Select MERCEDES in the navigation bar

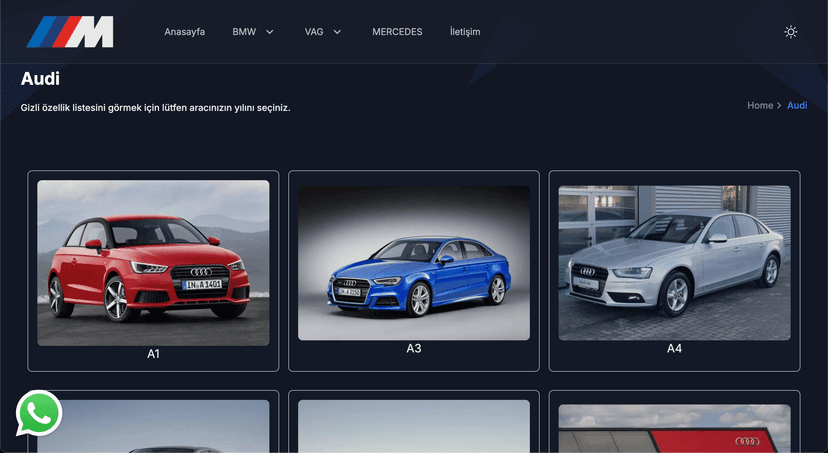click(397, 32)
